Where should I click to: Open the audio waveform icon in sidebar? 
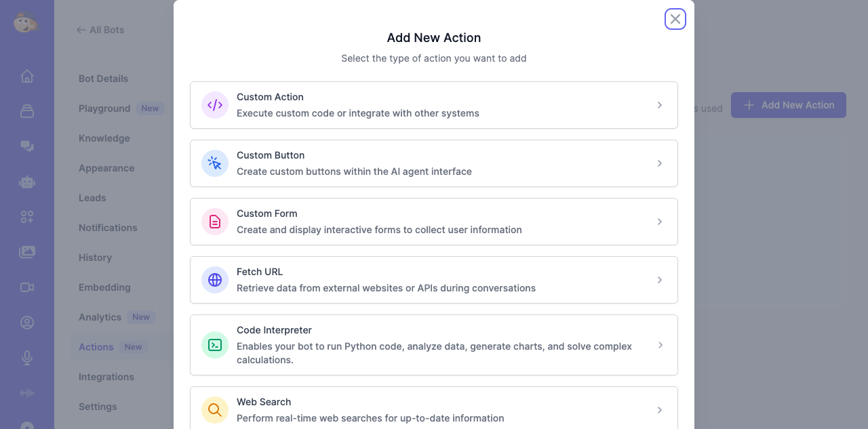coord(27,393)
